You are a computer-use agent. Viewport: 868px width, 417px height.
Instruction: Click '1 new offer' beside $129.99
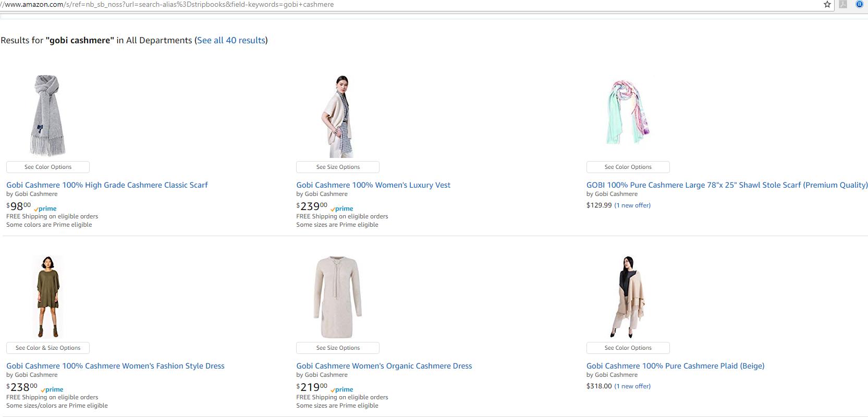(632, 205)
